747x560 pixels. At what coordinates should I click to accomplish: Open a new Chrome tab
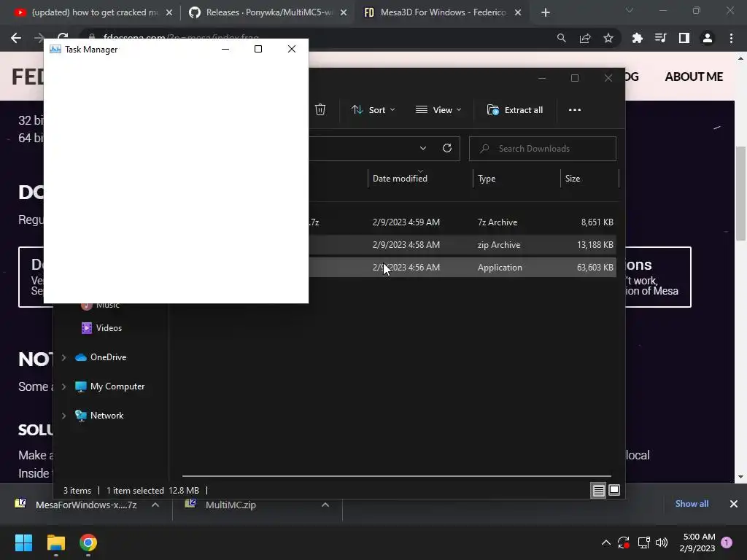tap(546, 13)
